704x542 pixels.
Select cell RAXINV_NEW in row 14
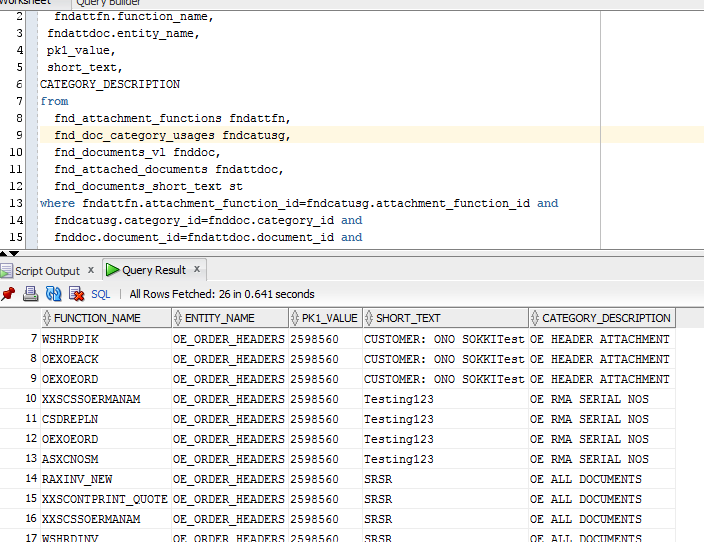point(106,479)
